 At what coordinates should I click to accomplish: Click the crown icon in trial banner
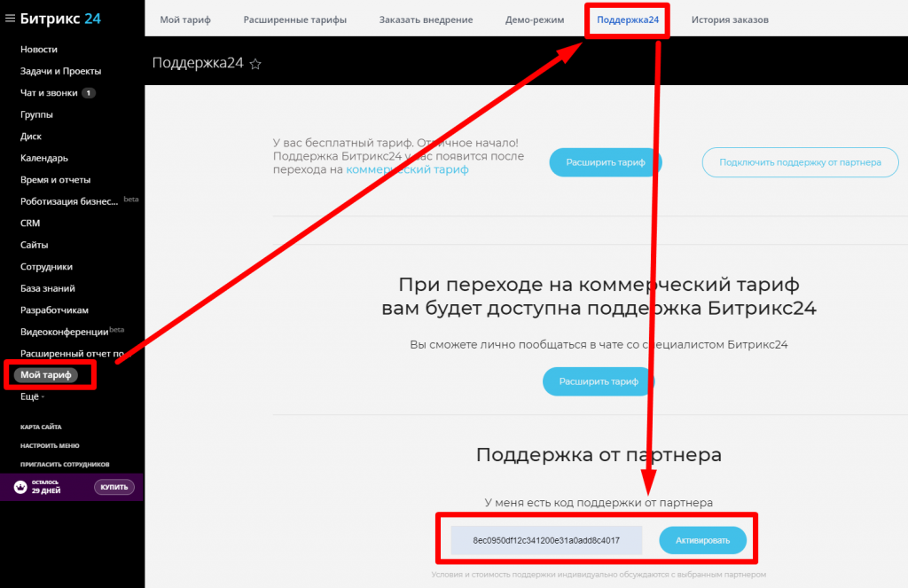tap(20, 486)
